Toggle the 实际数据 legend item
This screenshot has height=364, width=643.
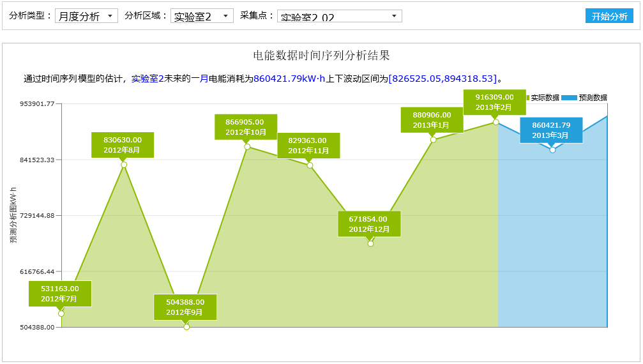point(545,98)
